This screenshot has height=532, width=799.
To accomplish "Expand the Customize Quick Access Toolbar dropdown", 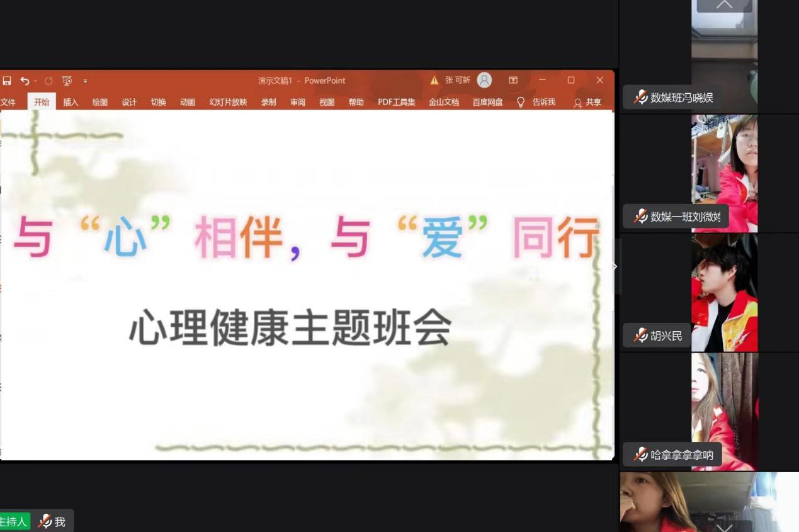I will 85,81.
